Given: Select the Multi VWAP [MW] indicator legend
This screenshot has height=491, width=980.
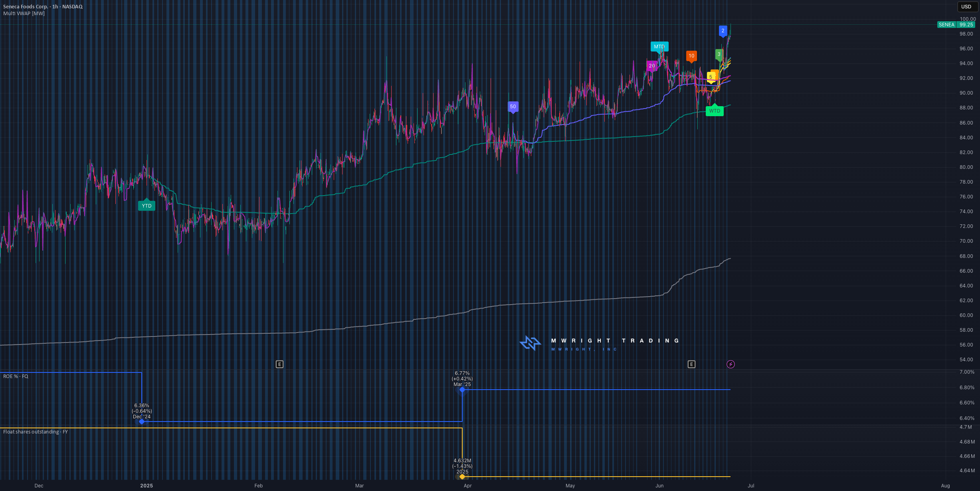Looking at the screenshot, I should (x=24, y=14).
